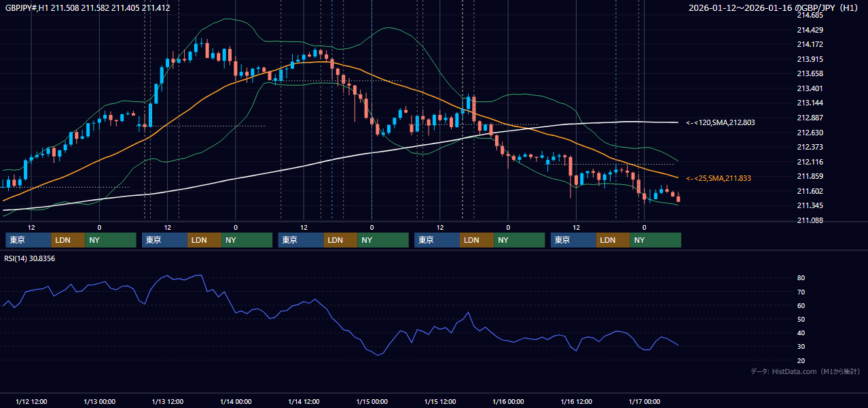Click price axis value 211.859
Image resolution: width=868 pixels, height=408 pixels.
tap(810, 176)
